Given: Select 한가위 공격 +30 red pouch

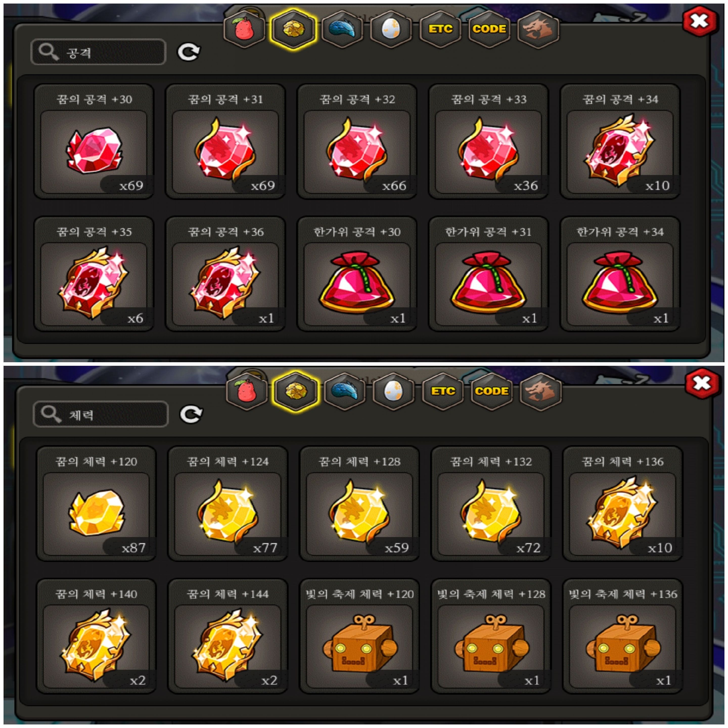Looking at the screenshot, I should point(357,274).
